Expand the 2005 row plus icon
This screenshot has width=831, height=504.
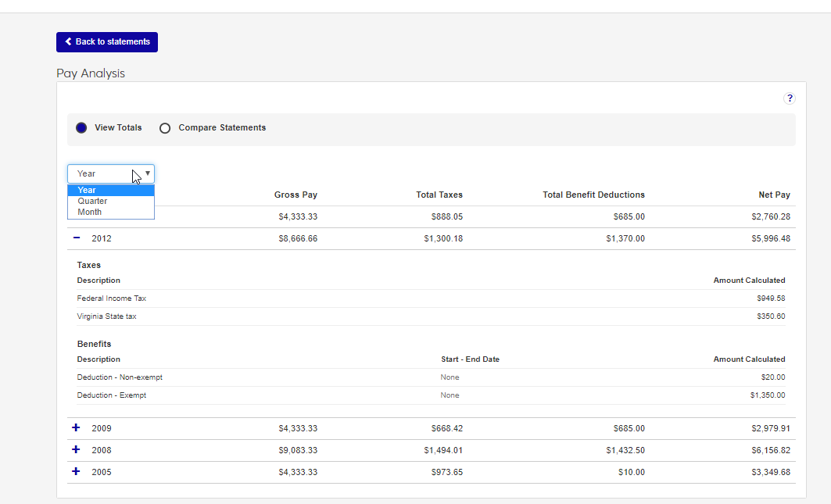76,472
